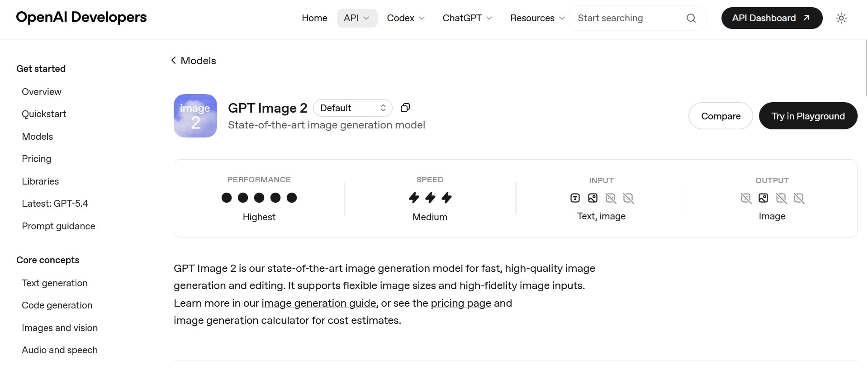Open Code generation in the sidebar

pos(57,305)
